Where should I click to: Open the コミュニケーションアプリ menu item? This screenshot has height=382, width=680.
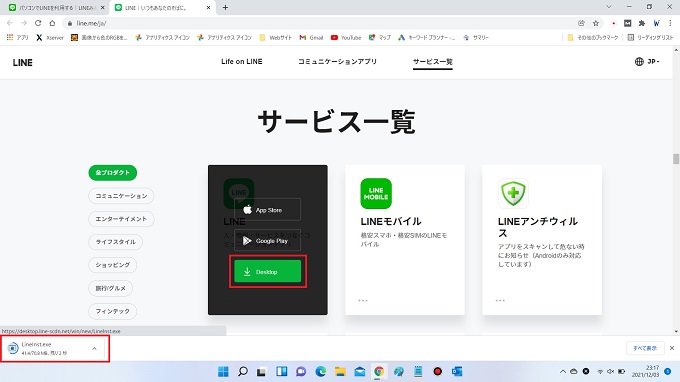[337, 62]
